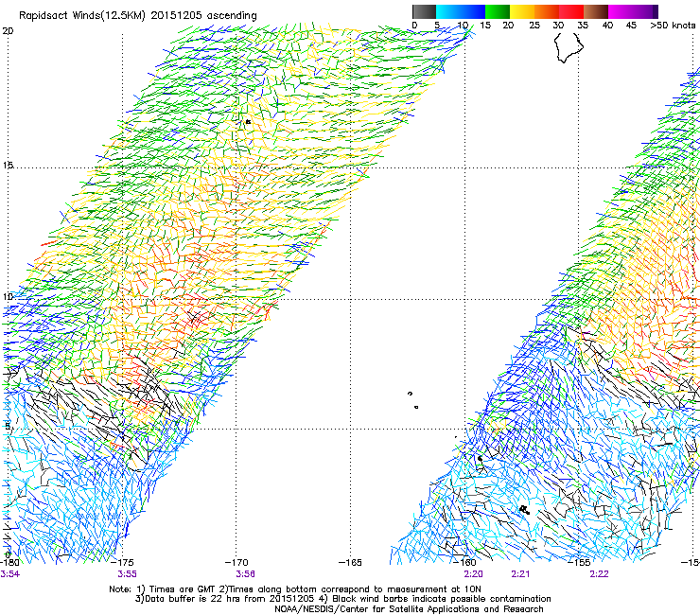Click the "2:20" swath time label
This screenshot has height=615, width=700.
coord(473,574)
